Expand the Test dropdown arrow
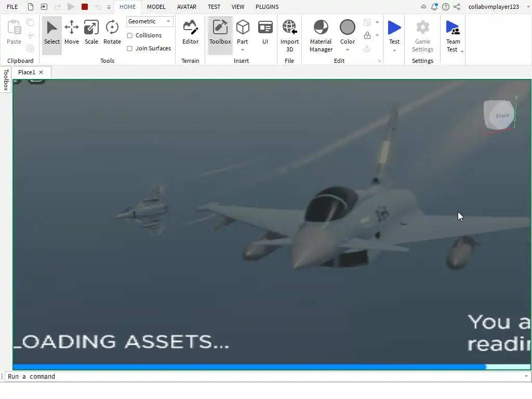Screen dimensions: 532x399 pyautogui.click(x=394, y=50)
